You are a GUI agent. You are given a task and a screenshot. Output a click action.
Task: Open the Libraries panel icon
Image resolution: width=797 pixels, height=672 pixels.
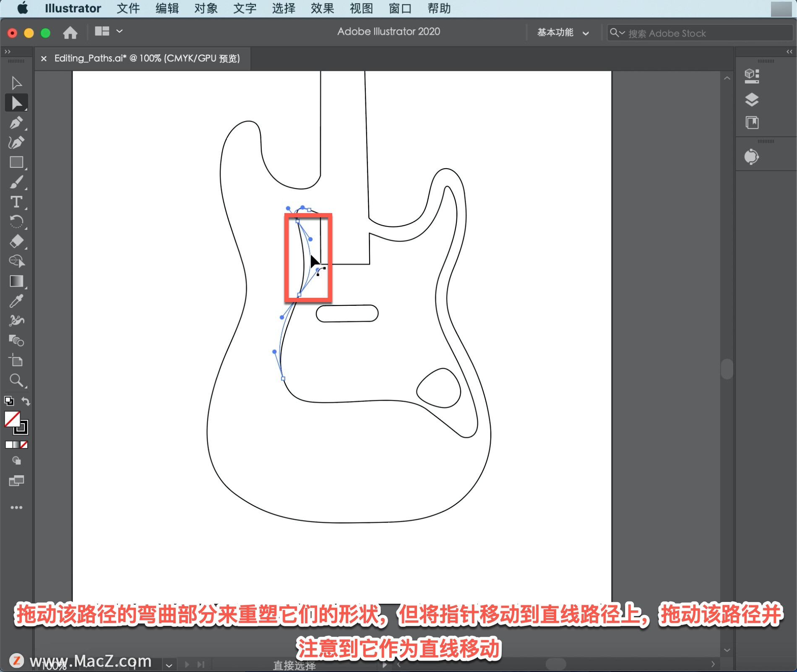pos(752,122)
